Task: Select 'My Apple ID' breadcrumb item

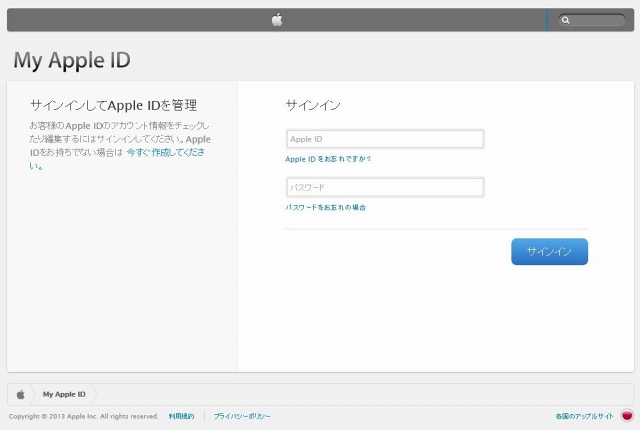Action: (x=64, y=395)
